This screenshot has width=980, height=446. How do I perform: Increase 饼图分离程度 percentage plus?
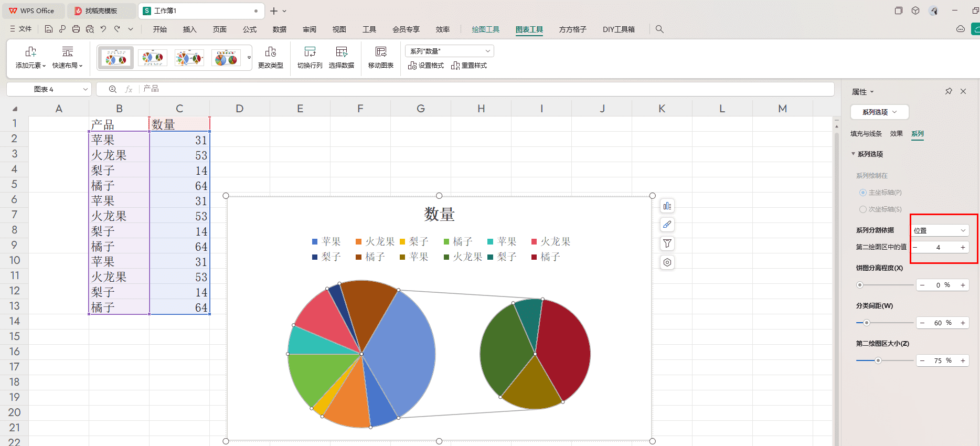[963, 285]
